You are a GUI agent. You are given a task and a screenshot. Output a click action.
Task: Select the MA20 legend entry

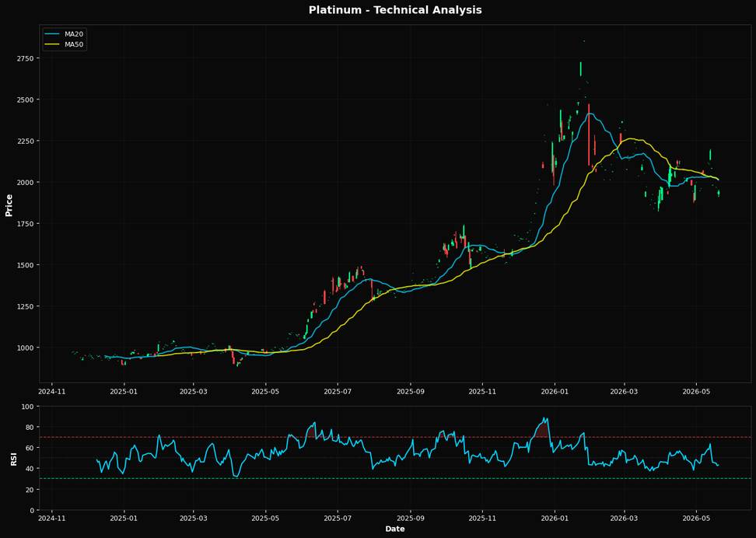click(x=65, y=33)
